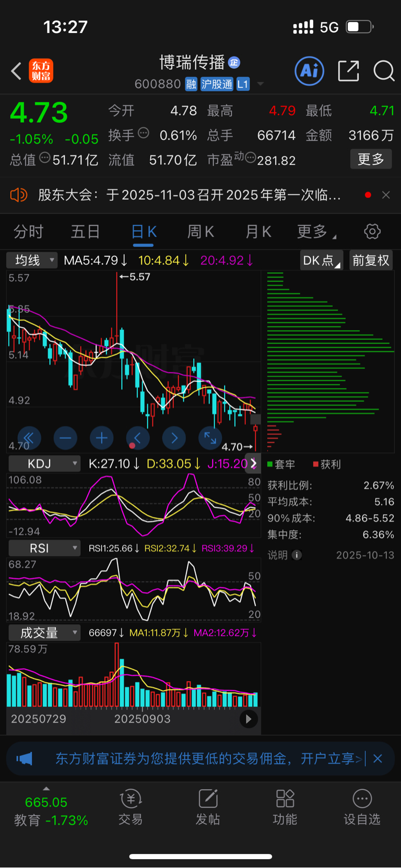Tap the 90%成本 4.86-5.52 value
Screen dimensions: 401x868
(x=370, y=518)
